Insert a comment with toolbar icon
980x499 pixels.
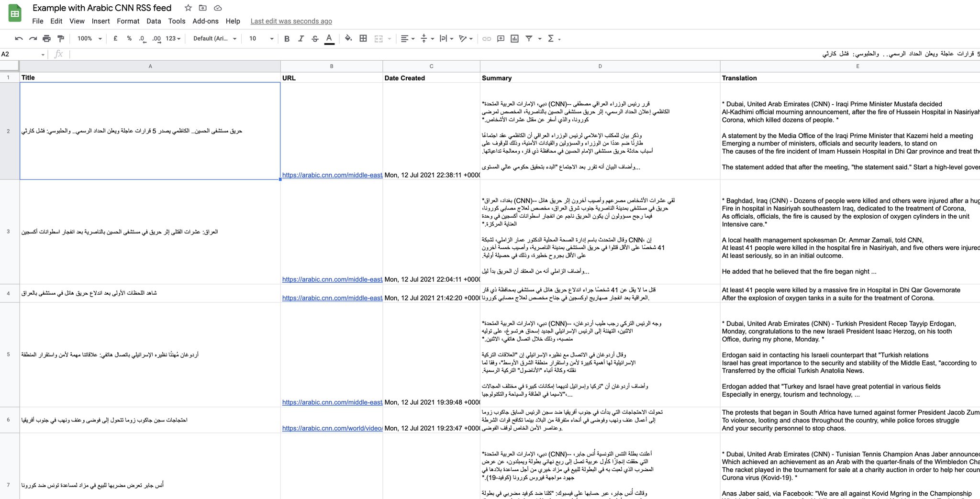[x=500, y=38]
